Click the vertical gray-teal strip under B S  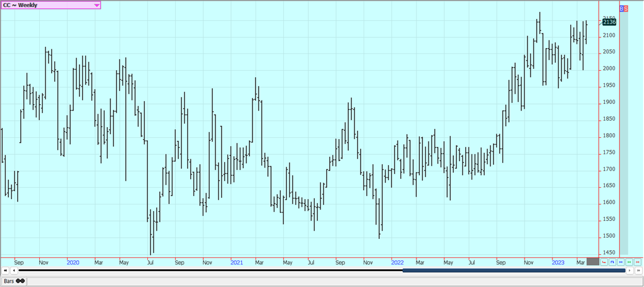623,133
